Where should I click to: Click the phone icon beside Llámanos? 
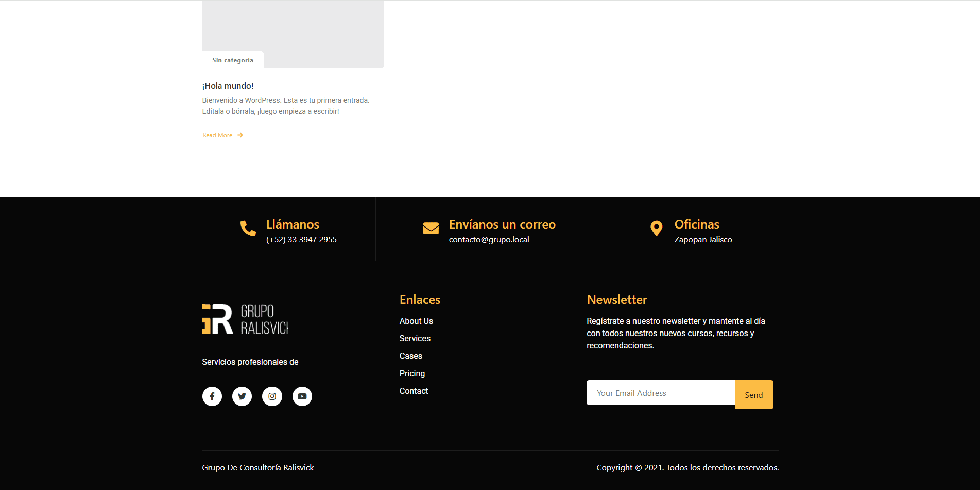(248, 229)
